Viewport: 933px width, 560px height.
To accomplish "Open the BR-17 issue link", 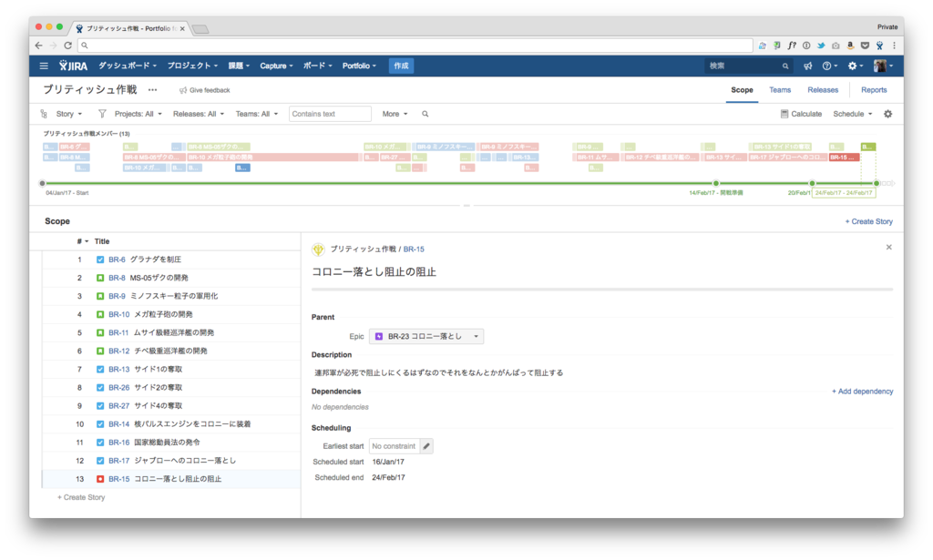I will (x=119, y=461).
